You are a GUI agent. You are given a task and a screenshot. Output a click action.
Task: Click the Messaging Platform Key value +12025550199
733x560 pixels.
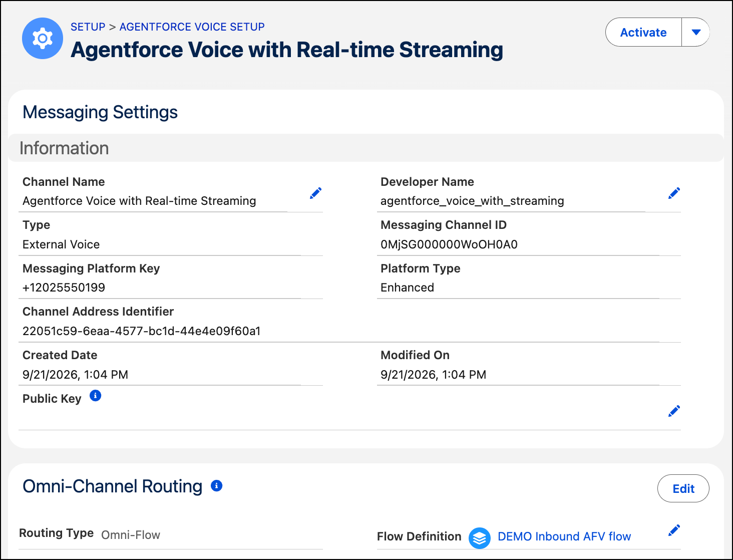[x=64, y=288]
